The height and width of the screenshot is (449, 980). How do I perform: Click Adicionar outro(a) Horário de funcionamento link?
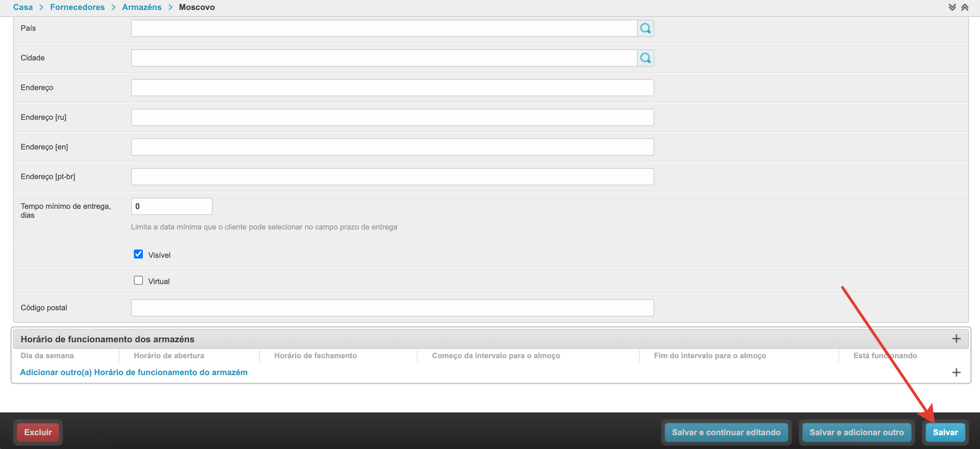134,372
